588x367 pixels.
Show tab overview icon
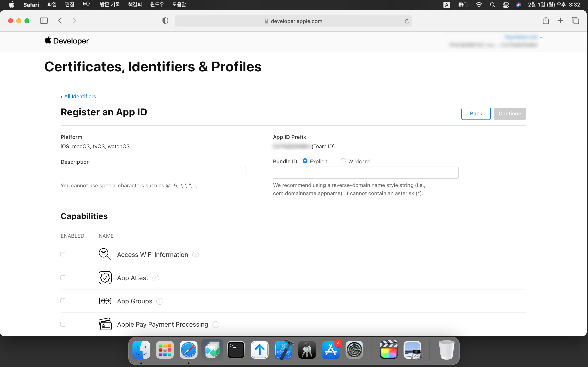click(x=575, y=21)
